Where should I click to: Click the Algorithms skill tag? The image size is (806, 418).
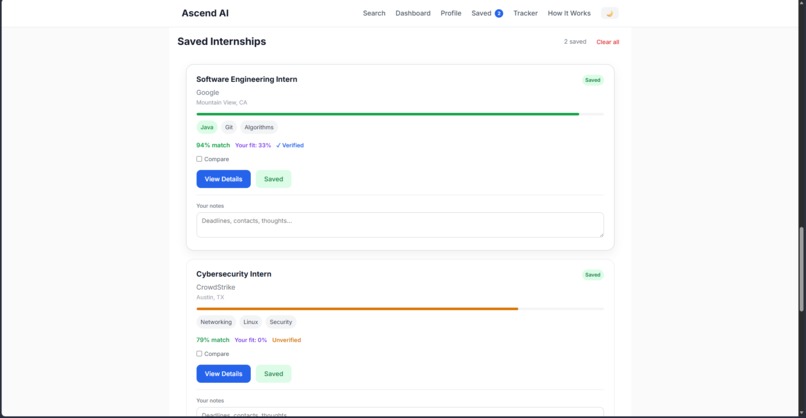tap(259, 127)
